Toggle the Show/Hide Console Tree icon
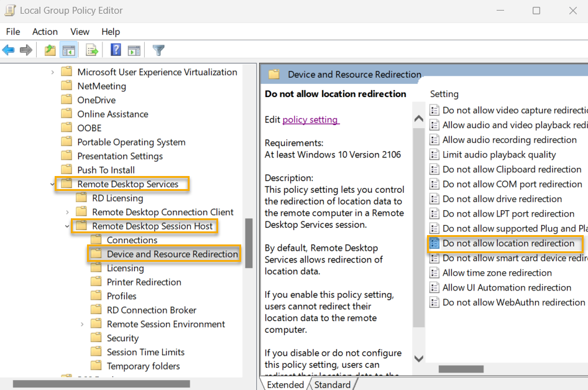The width and height of the screenshot is (588, 390). [x=69, y=50]
